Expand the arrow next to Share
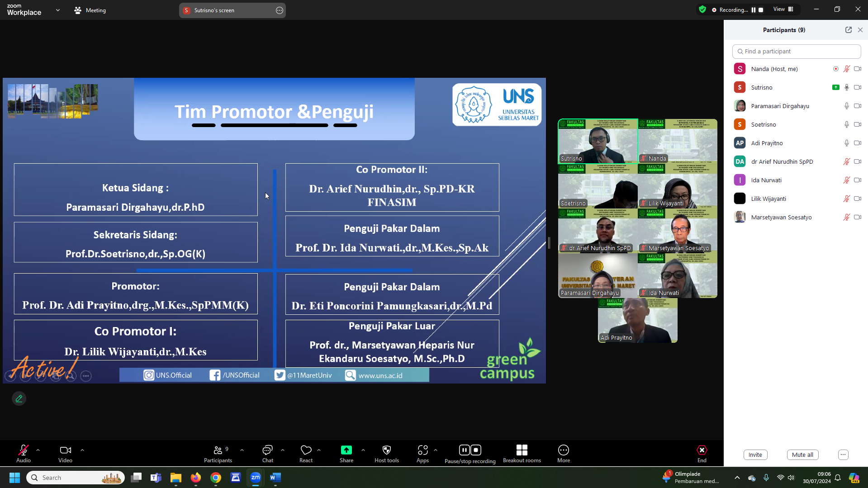 363,450
